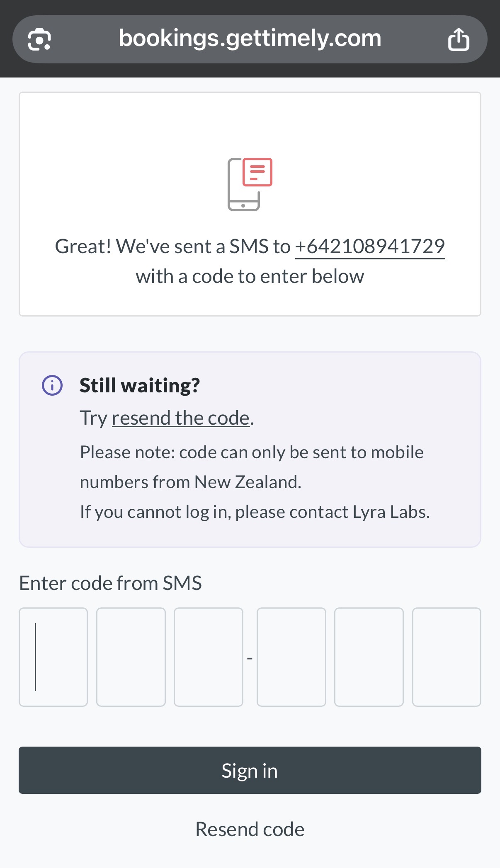This screenshot has height=868, width=500.
Task: Tap Resend code below Sign in
Action: click(x=250, y=829)
